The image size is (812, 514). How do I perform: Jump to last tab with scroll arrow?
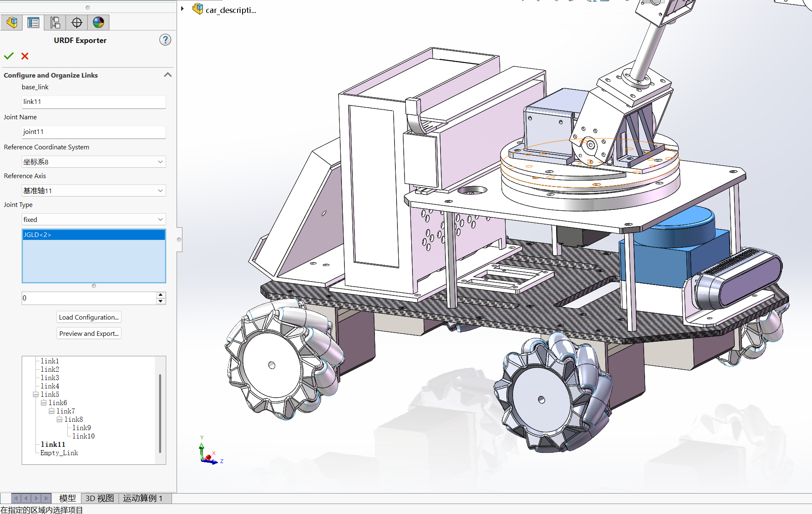(x=46, y=498)
